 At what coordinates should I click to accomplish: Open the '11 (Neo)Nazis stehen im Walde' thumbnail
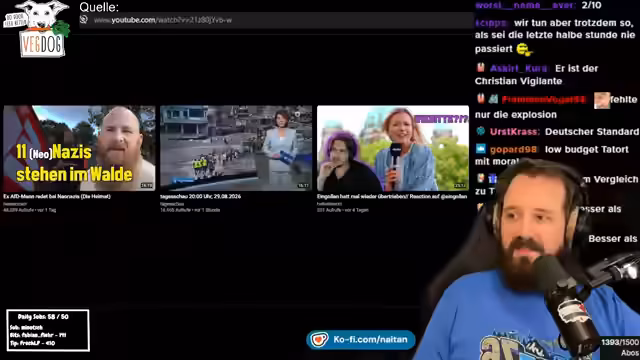click(79, 148)
